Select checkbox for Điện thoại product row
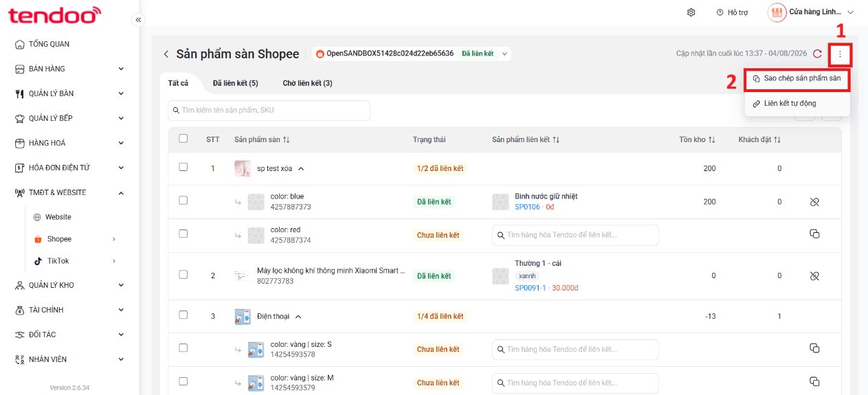The image size is (868, 395). pos(183,315)
